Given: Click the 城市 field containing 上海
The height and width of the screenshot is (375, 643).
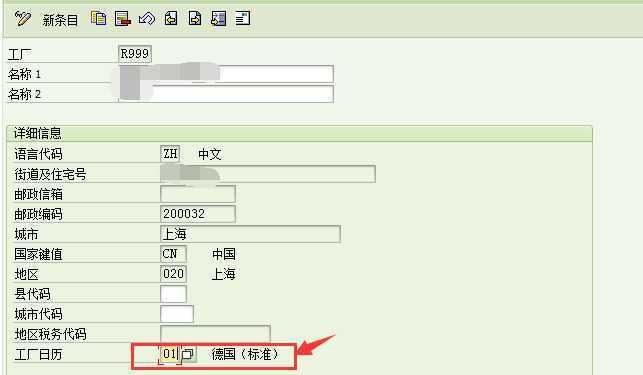Looking at the screenshot, I should 250,234.
